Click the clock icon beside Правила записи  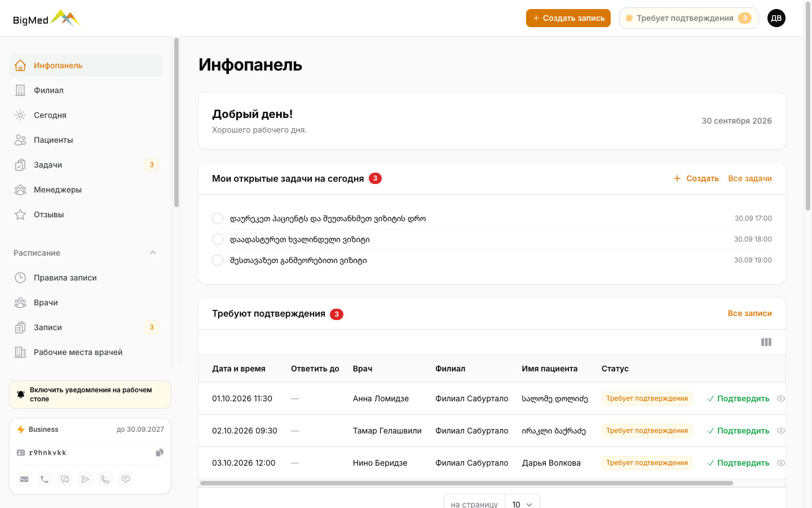[20, 278]
